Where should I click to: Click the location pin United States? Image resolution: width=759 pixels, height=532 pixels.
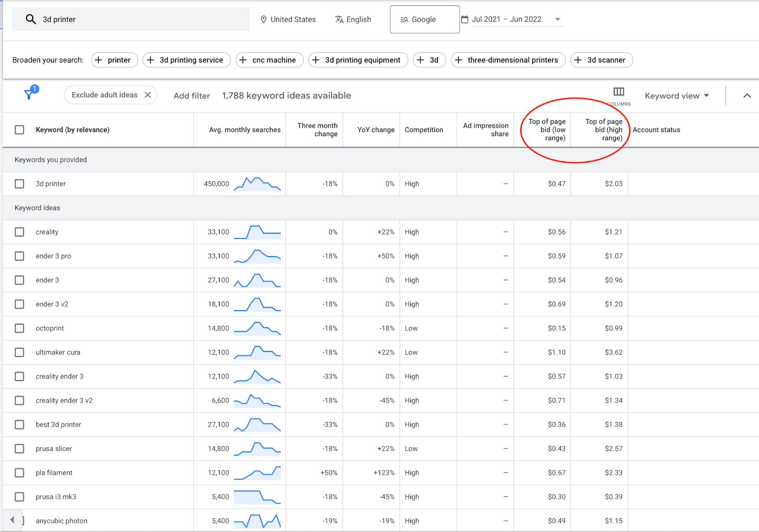pos(264,19)
